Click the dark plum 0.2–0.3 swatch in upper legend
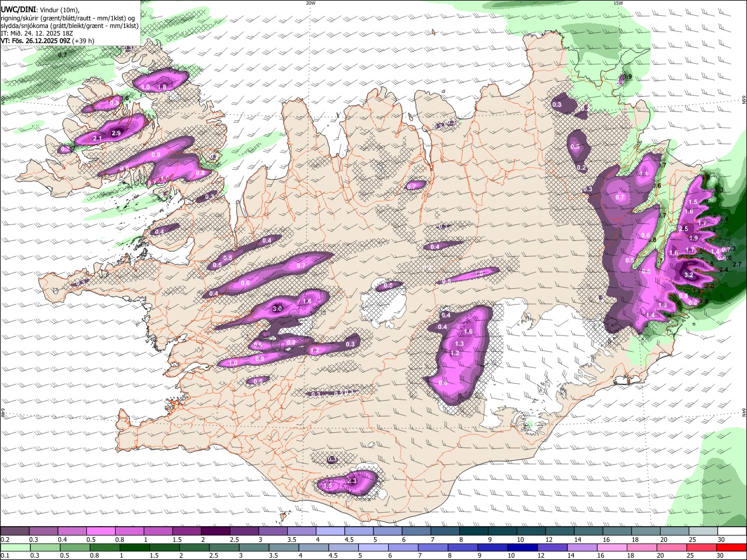747x560 pixels. (15, 531)
